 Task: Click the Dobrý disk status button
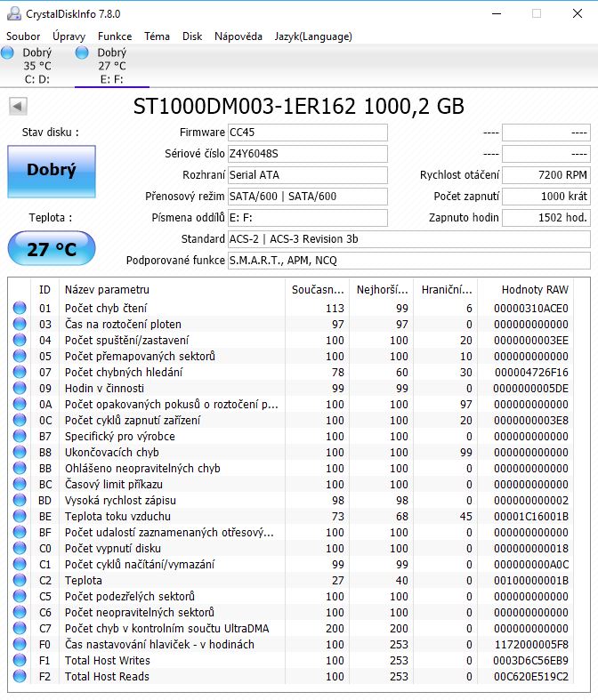click(x=52, y=172)
